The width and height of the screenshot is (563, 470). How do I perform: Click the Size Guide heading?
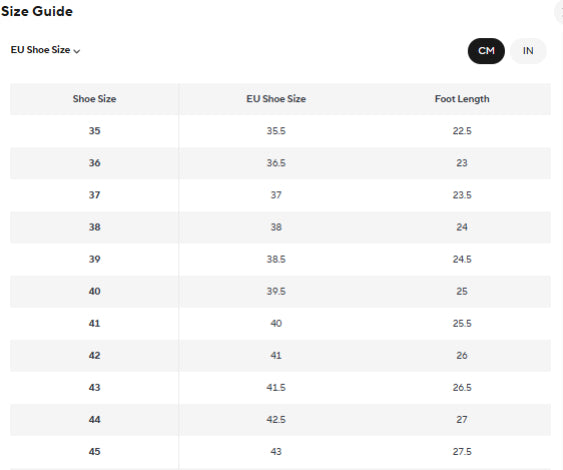(37, 11)
